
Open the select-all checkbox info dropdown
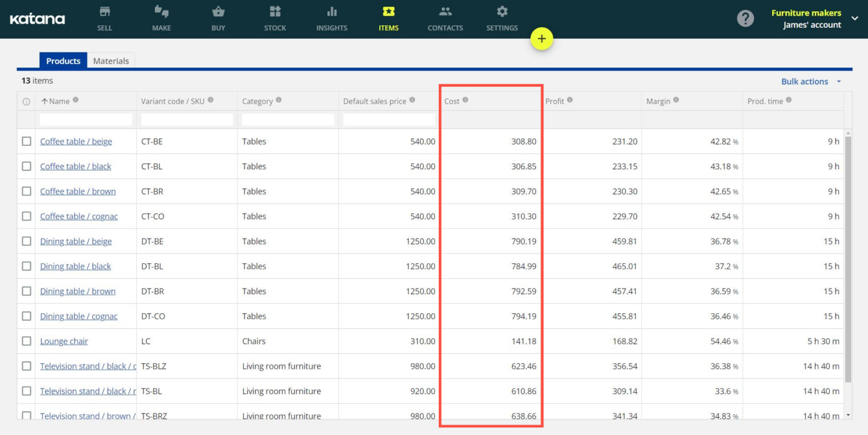(x=26, y=101)
